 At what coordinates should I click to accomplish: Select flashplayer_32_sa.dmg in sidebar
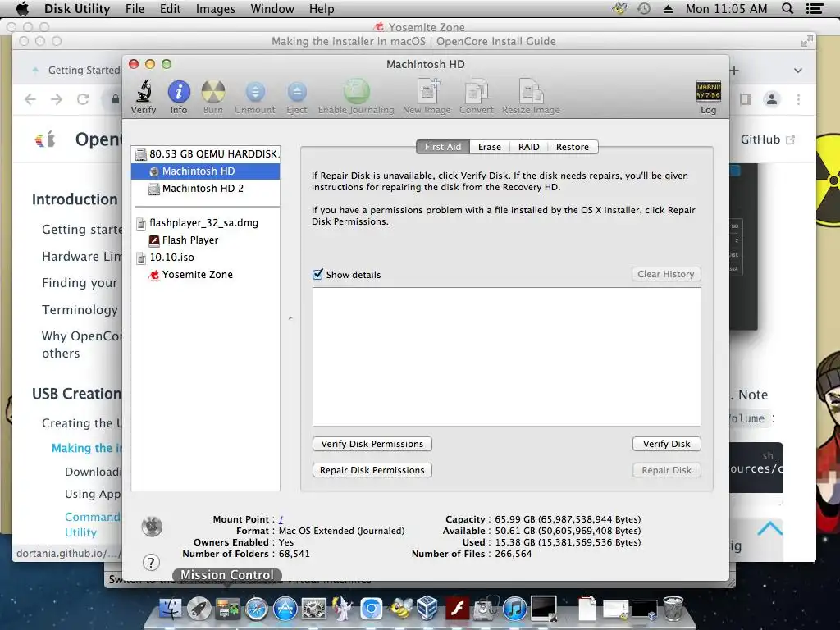pyautogui.click(x=206, y=222)
